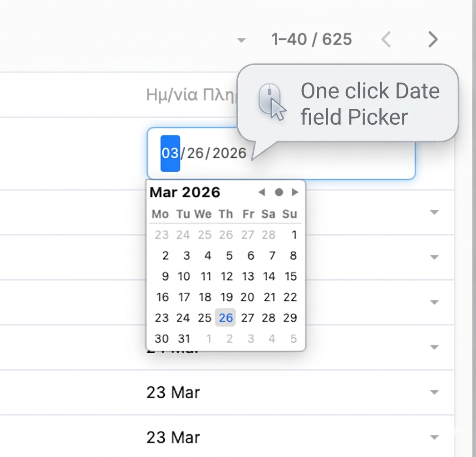Open row dropdown arrow beside calendar top
Screen dimensions: 476x457
pos(434,212)
